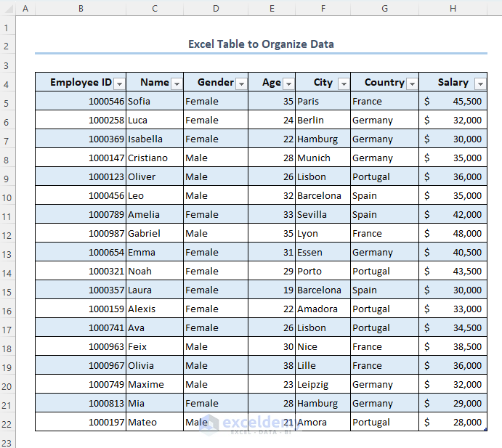This screenshot has height=448, width=502.
Task: Select the cell containing 'Ava'
Action: [x=155, y=327]
